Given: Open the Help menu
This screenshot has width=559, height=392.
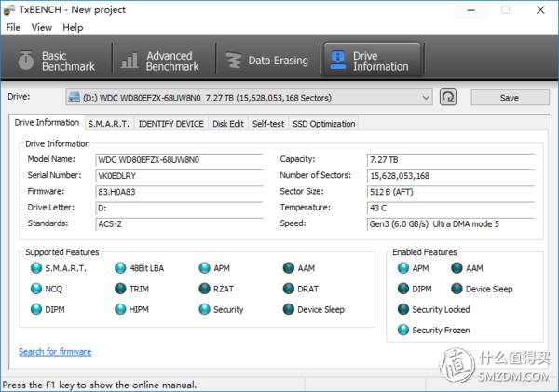Looking at the screenshot, I should (73, 27).
